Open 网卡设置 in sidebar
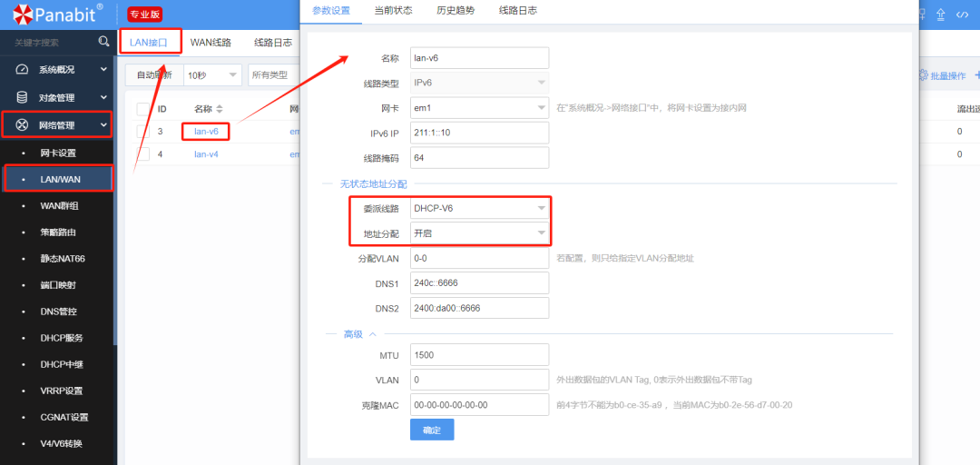980x465 pixels. tap(58, 153)
